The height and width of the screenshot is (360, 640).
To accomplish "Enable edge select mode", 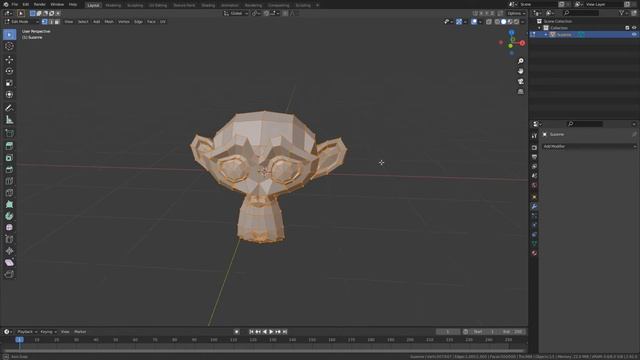I will [51, 22].
